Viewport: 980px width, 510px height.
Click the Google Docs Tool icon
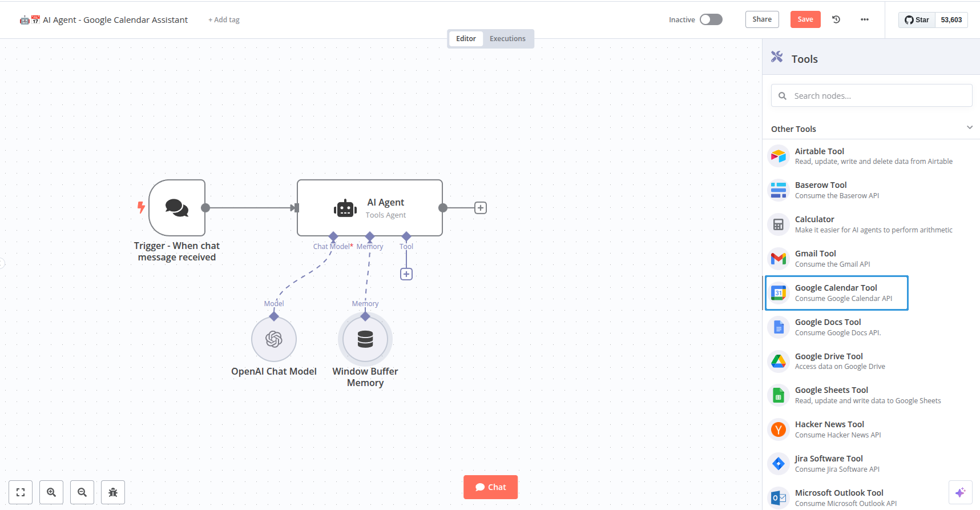(x=779, y=327)
